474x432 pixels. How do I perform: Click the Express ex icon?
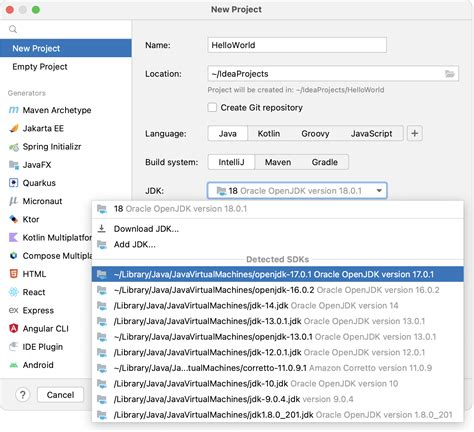tap(13, 310)
